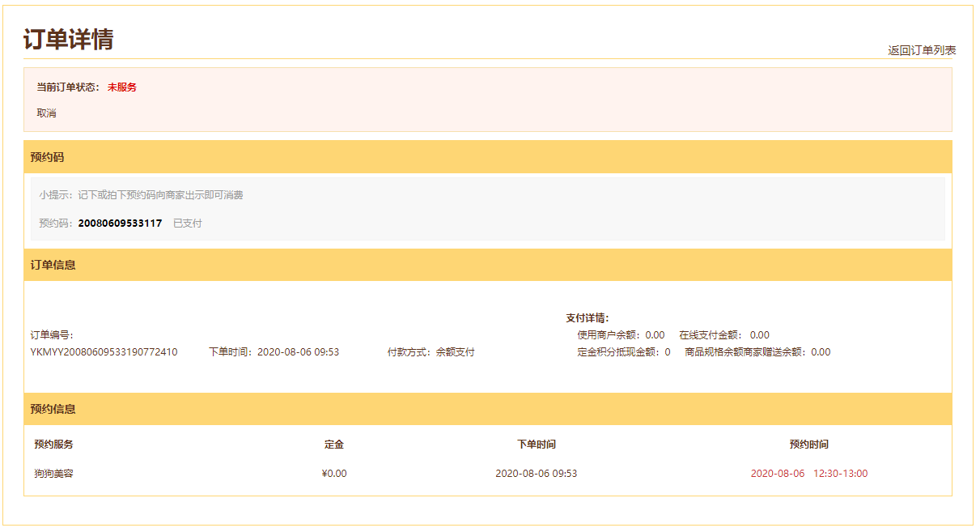980x532 pixels.
Task: Click the 订单信息 section header
Action: 488,265
